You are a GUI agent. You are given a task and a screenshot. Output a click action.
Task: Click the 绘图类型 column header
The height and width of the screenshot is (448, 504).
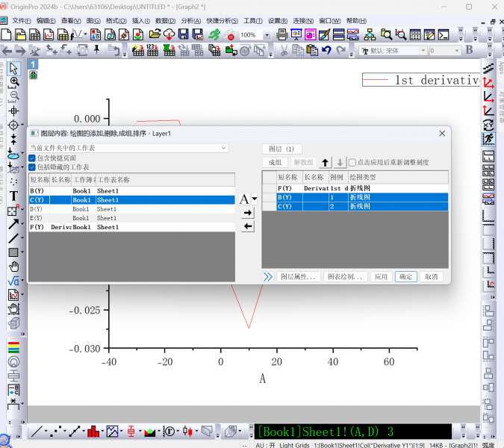pyautogui.click(x=398, y=178)
